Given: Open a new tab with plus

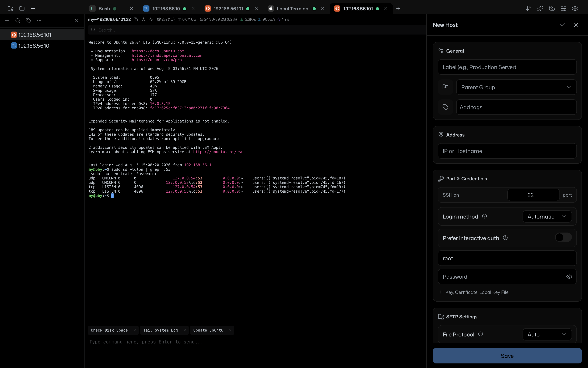Looking at the screenshot, I should coord(398,9).
